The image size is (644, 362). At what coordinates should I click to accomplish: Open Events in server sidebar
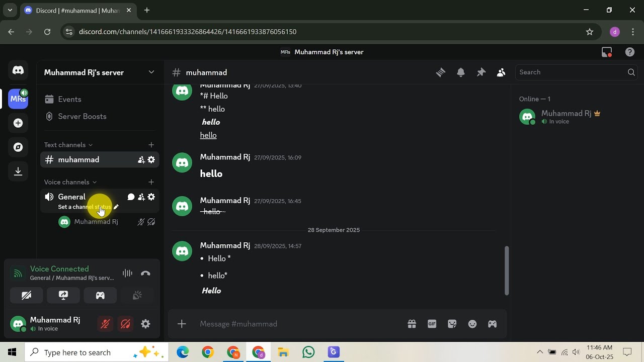(100, 100)
